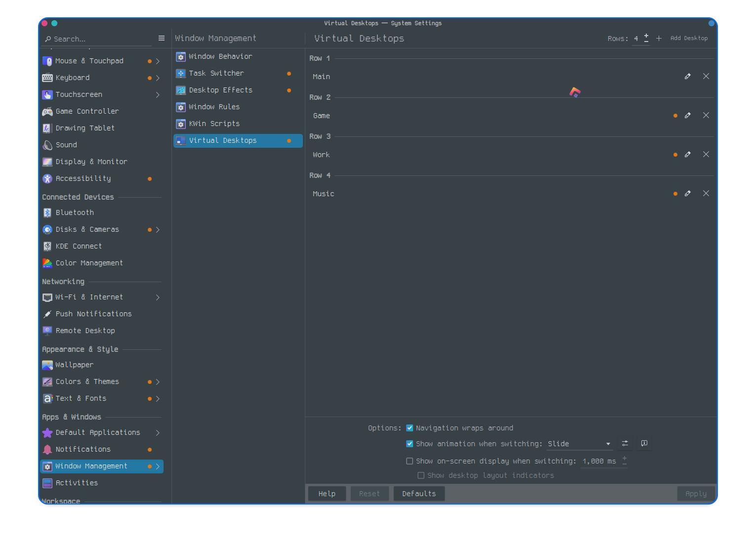Toggle Show animation when switching checkbox

[x=410, y=444]
